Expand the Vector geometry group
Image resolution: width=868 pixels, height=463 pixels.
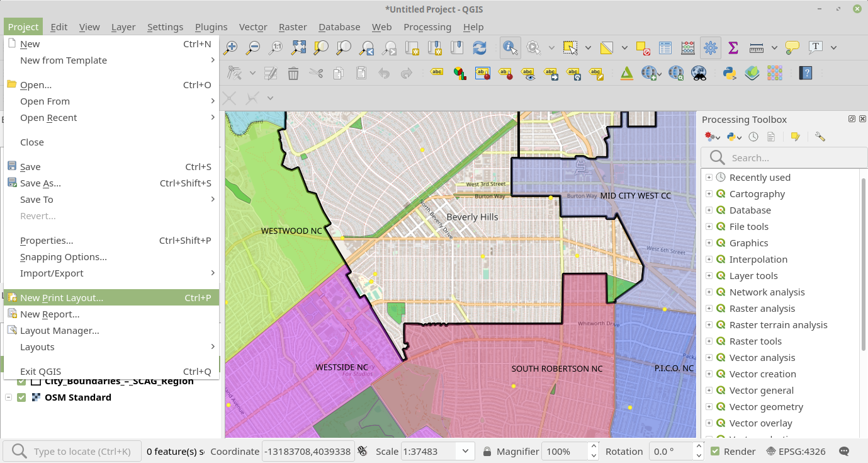pos(709,407)
